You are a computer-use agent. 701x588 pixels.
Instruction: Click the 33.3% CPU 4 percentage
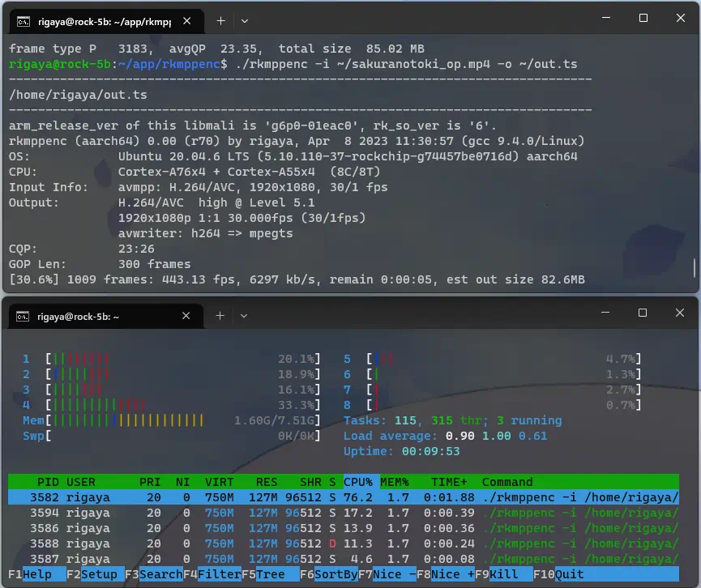coord(296,405)
